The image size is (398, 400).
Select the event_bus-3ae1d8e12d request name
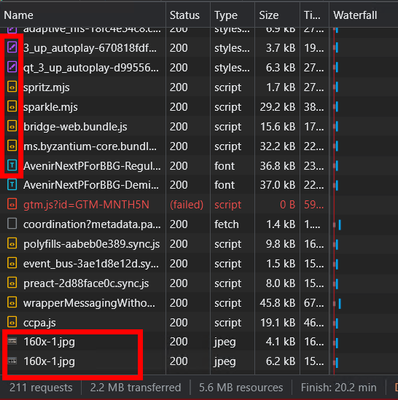91,264
